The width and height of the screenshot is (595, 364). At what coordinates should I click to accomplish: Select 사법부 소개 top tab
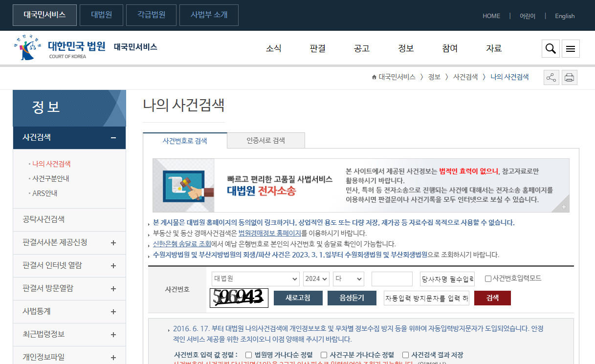point(209,15)
